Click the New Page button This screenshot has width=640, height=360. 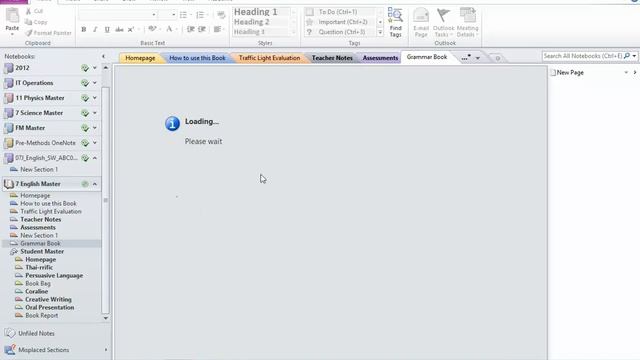pyautogui.click(x=567, y=73)
